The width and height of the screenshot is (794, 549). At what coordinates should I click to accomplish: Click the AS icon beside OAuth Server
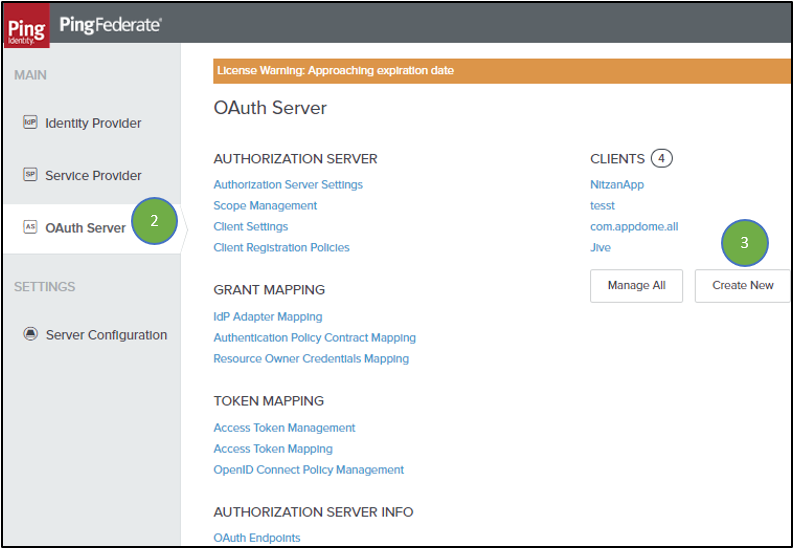click(30, 227)
